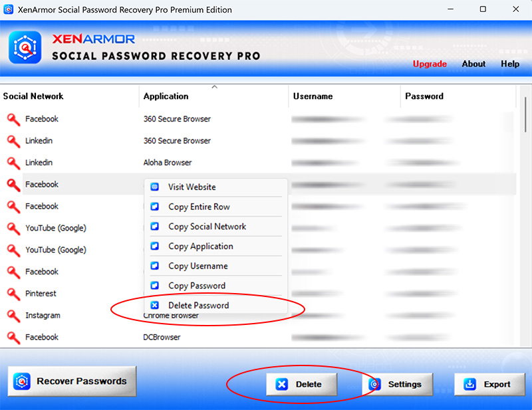
Task: Click the Delete button in the bottom bar
Action: (302, 384)
